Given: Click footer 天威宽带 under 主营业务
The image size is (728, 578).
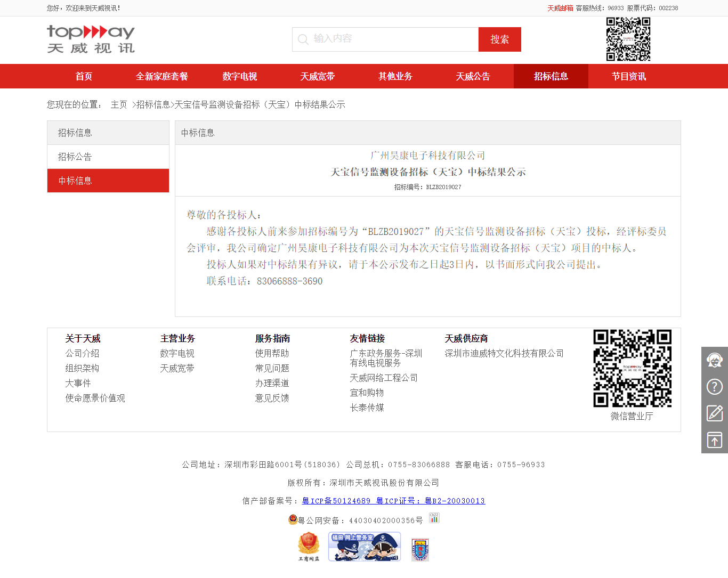Looking at the screenshot, I should coord(177,368).
